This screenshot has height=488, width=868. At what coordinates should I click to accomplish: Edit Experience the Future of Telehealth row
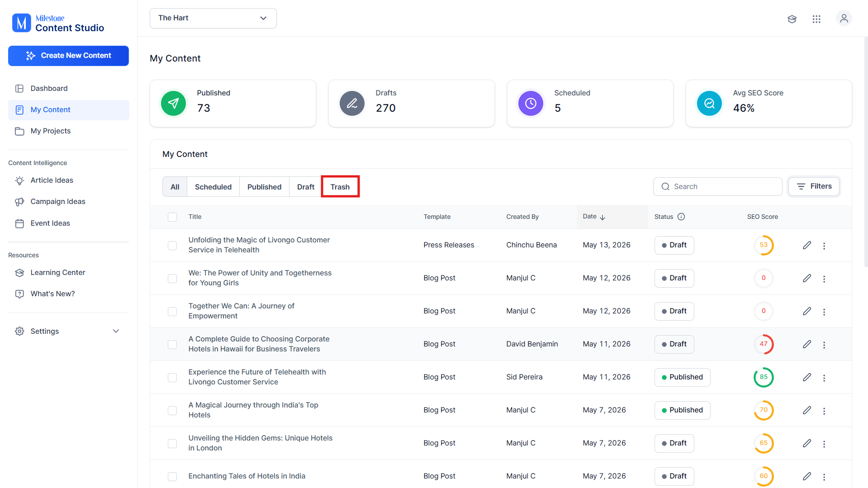pyautogui.click(x=807, y=377)
